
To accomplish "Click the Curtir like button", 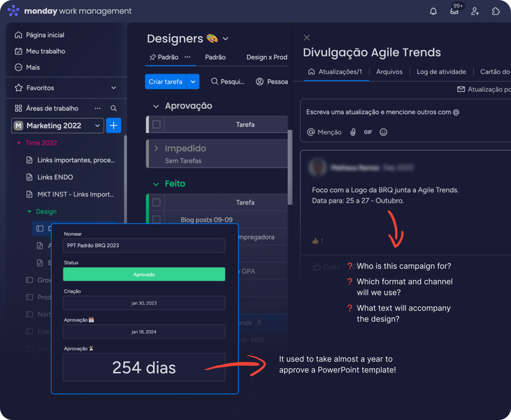I will click(x=326, y=267).
